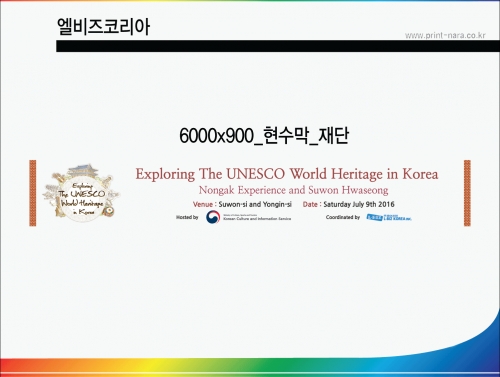
Task: Click the Saturday July 9th 2016 date text
Action: (359, 204)
